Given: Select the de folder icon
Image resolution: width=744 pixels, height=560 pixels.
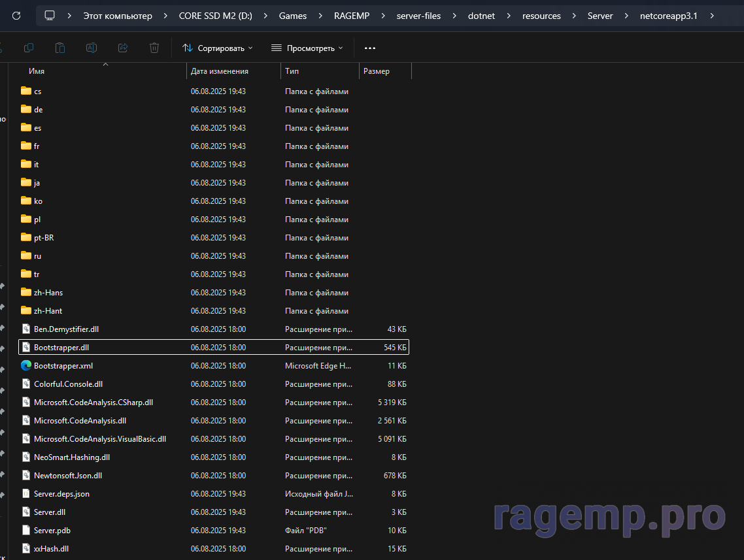Looking at the screenshot, I should [26, 109].
